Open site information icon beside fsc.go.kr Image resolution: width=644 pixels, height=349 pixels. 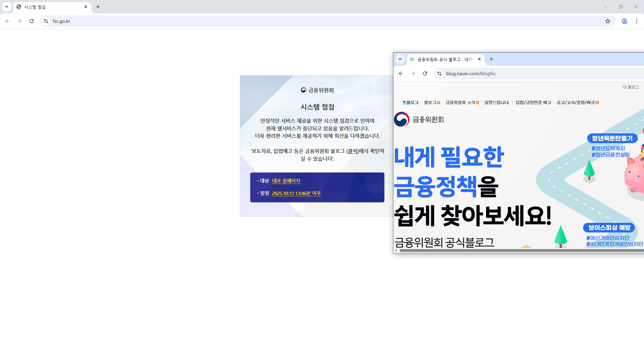click(46, 21)
